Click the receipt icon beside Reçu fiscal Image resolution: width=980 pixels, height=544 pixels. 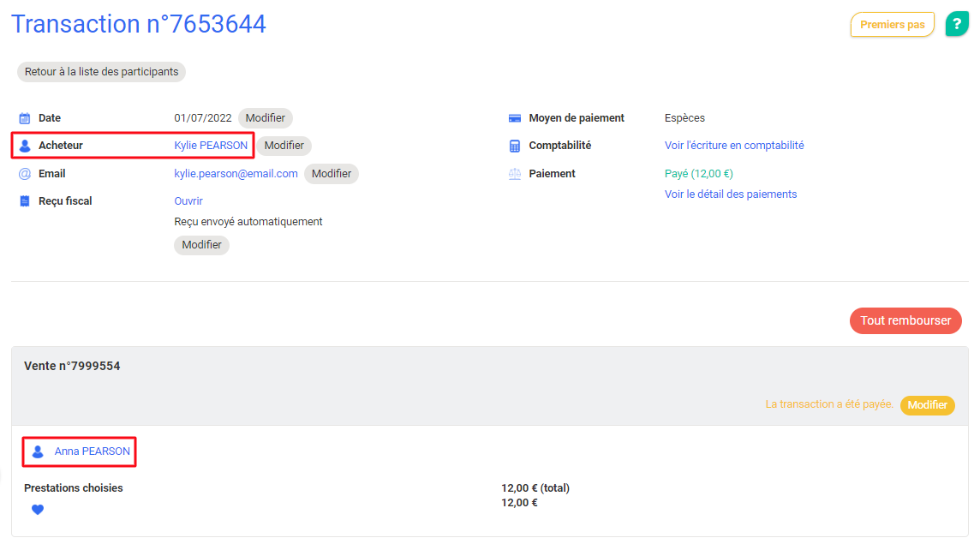[24, 200]
